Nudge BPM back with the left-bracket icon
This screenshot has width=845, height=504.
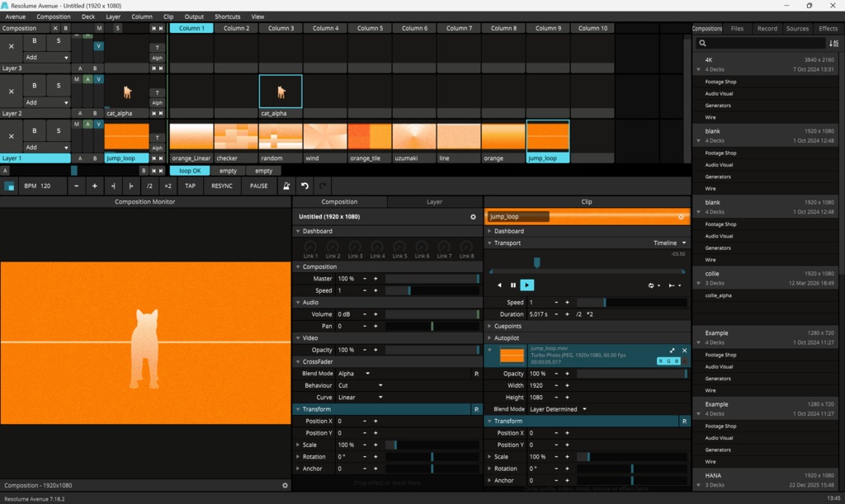point(113,186)
